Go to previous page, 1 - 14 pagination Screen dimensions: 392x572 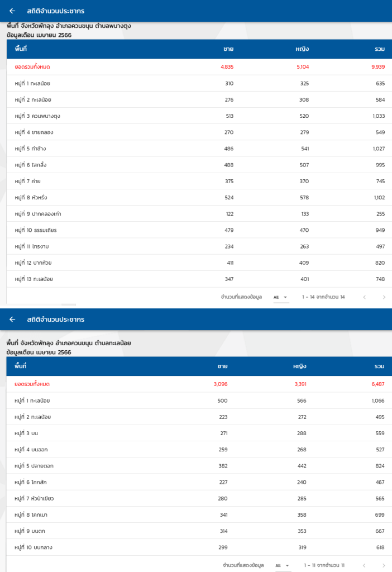point(365,297)
